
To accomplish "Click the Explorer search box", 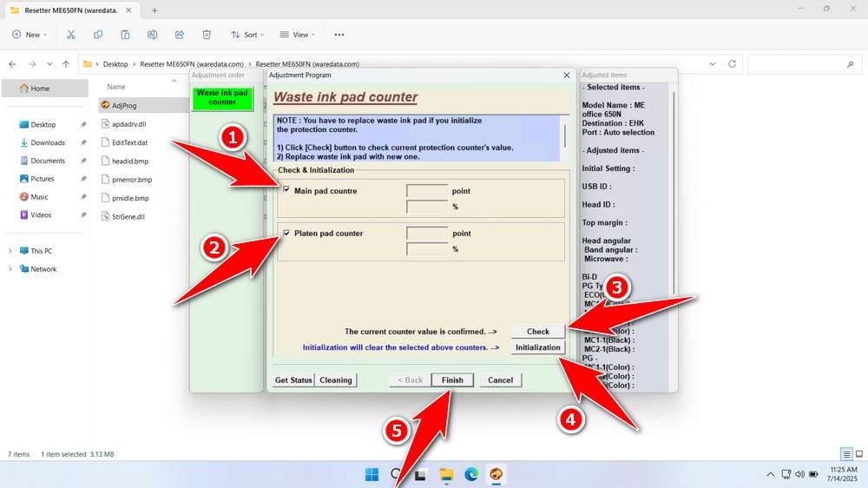I will (x=805, y=64).
